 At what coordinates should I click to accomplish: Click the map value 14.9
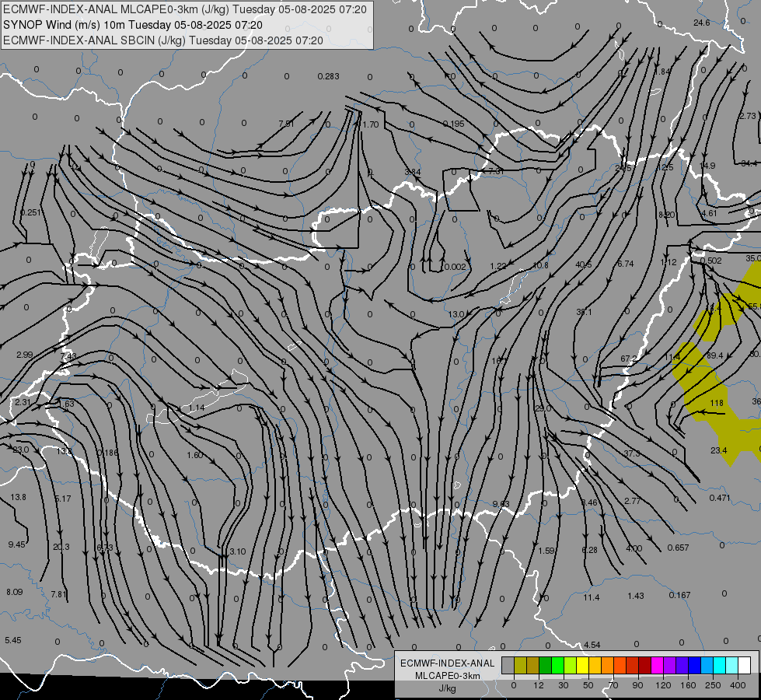[x=707, y=166]
